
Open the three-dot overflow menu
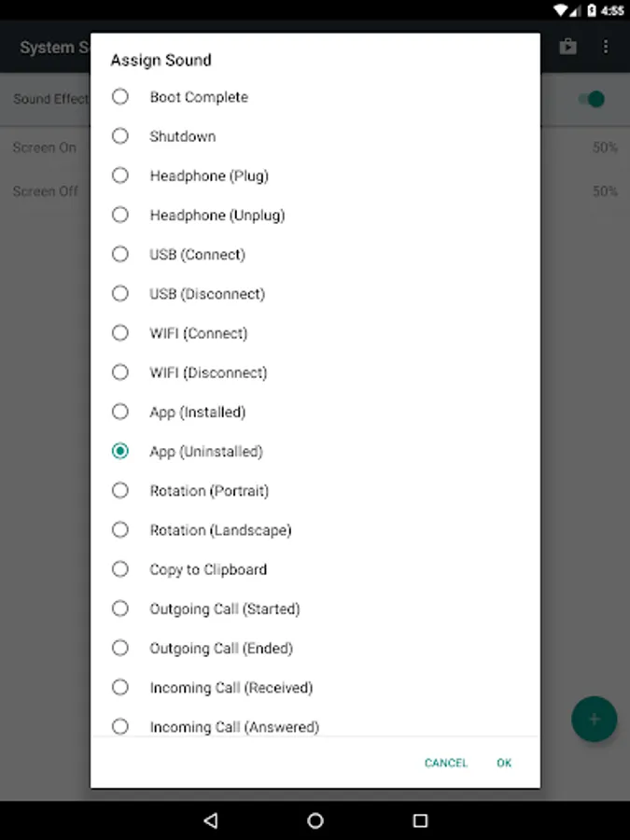pos(606,47)
